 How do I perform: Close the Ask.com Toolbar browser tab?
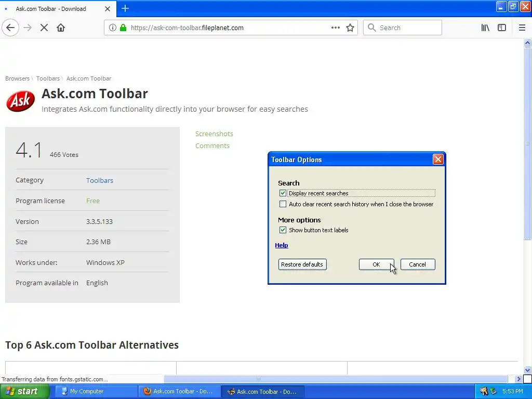click(108, 9)
